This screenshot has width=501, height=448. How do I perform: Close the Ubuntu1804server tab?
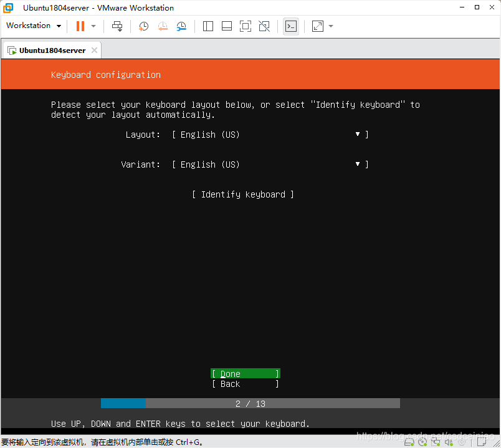pyautogui.click(x=94, y=50)
